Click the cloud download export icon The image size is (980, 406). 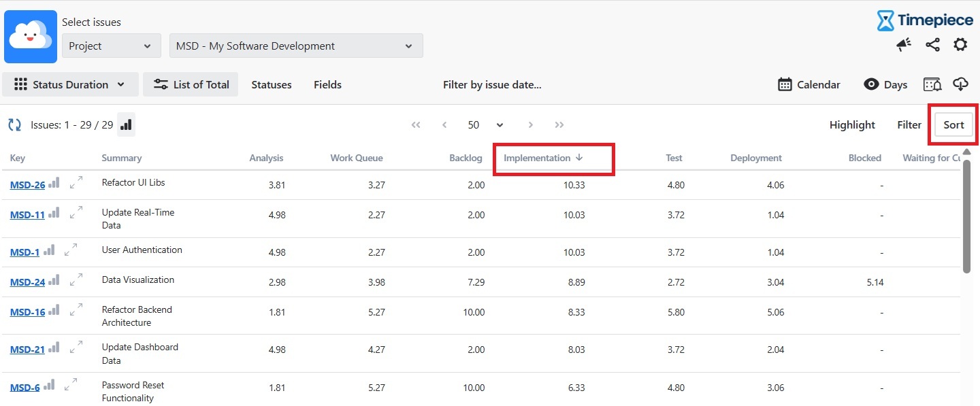click(x=960, y=84)
